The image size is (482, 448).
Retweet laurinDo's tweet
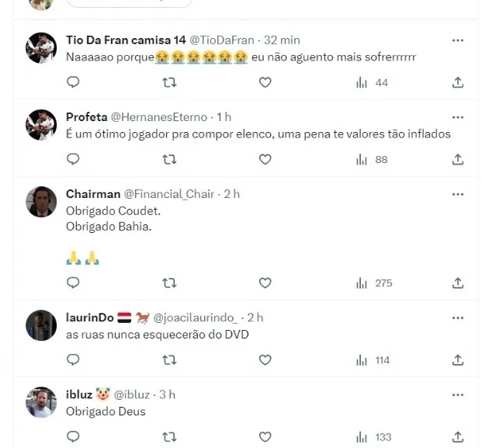pyautogui.click(x=168, y=359)
